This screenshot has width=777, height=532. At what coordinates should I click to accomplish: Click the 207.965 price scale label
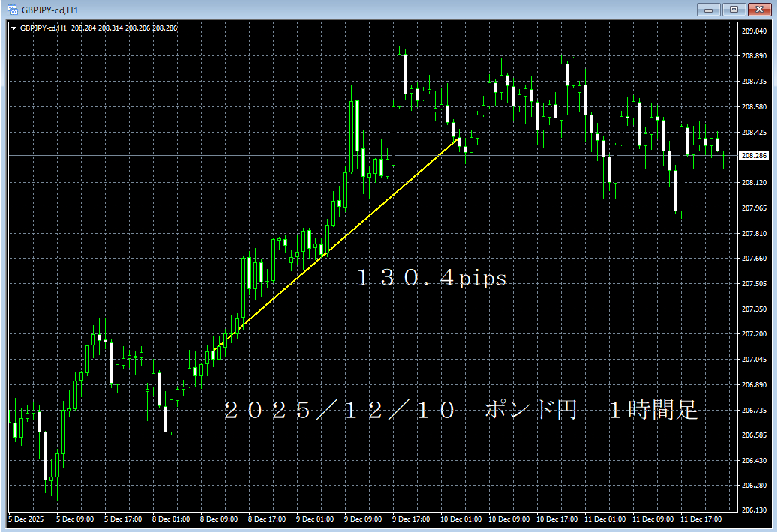pos(754,208)
